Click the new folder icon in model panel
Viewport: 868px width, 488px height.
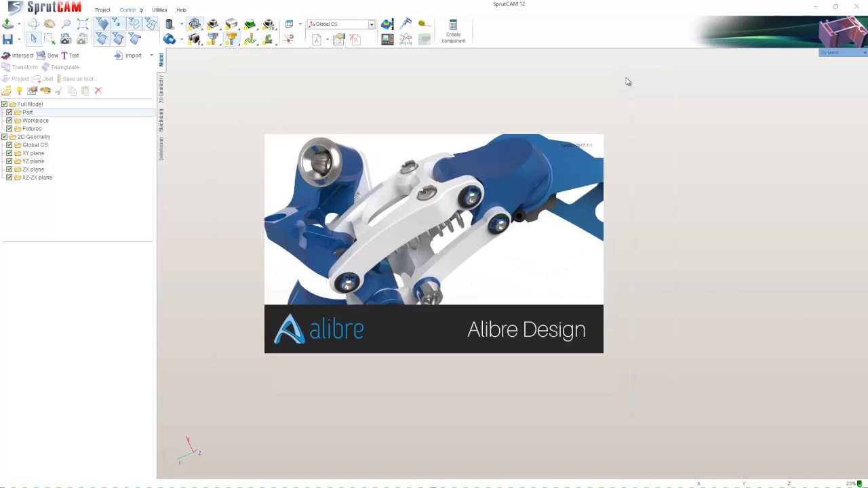[6, 91]
